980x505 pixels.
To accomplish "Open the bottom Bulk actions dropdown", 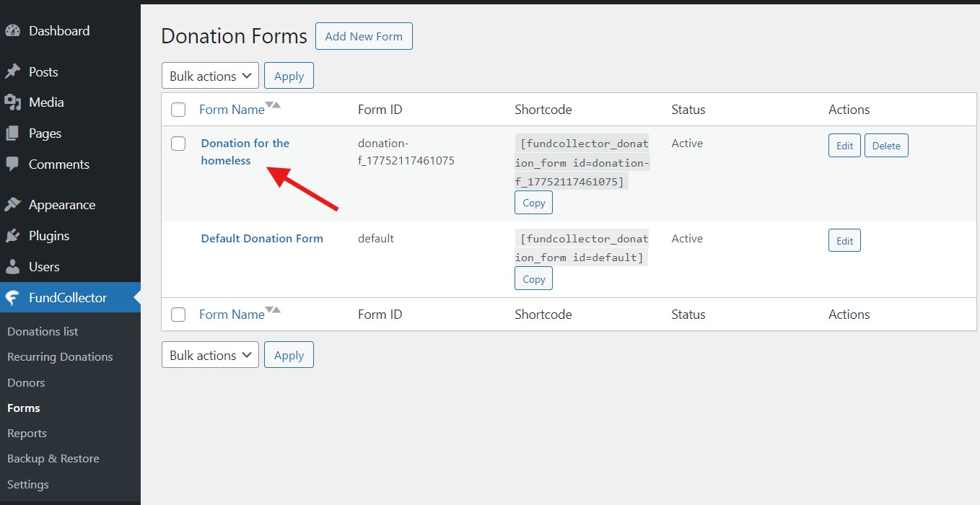I will (x=210, y=354).
